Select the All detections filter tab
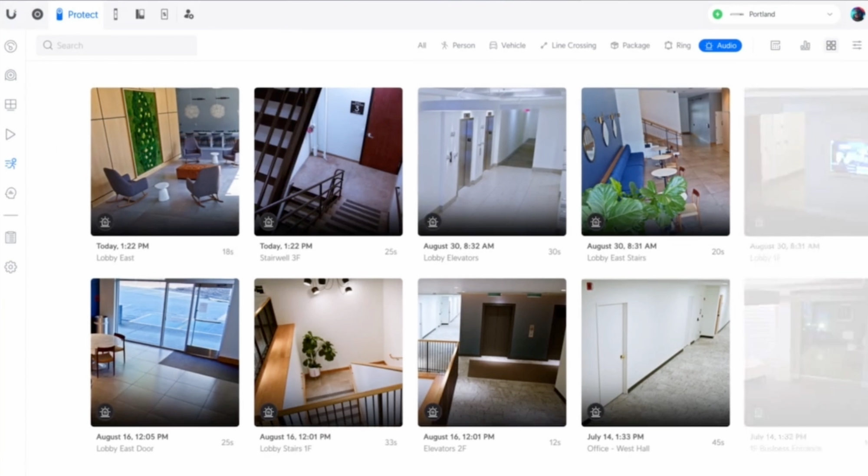868x476 pixels. pos(422,46)
